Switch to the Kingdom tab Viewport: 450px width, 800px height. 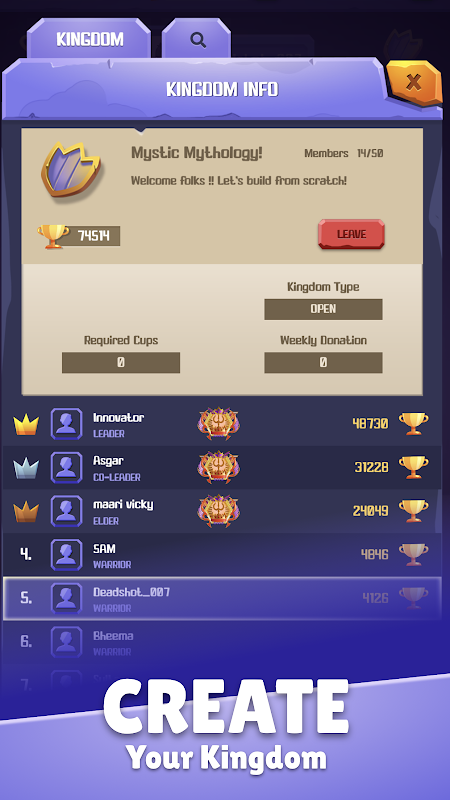(89, 39)
